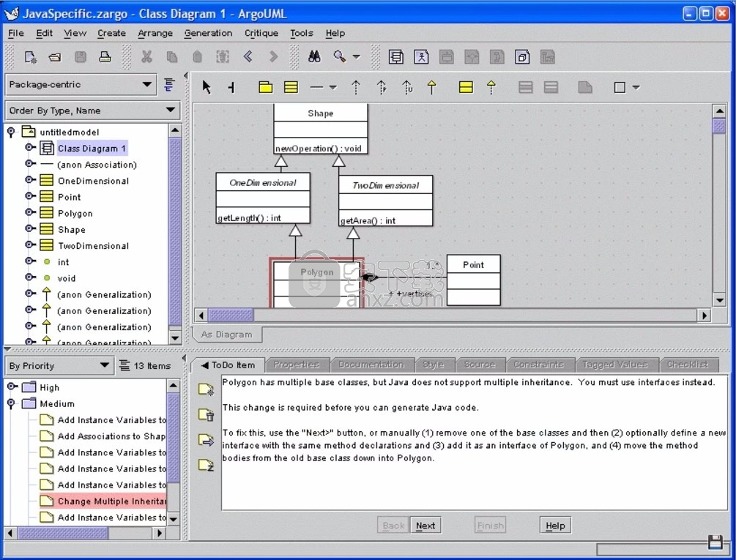Select the arrow pointer tool

pyautogui.click(x=207, y=88)
